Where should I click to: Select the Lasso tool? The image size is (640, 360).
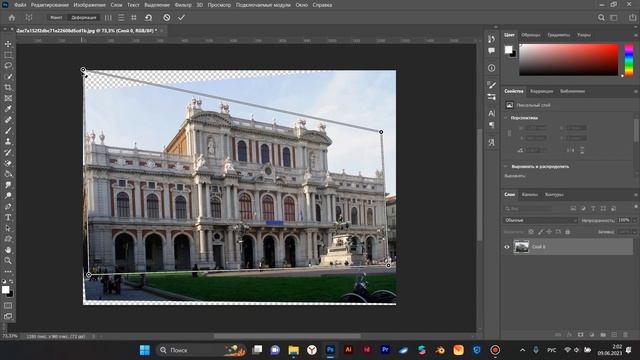8,65
